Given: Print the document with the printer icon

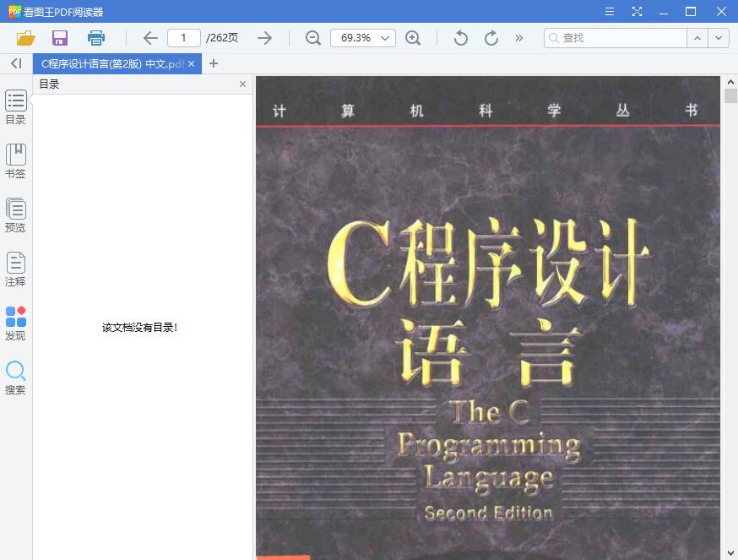Looking at the screenshot, I should (x=96, y=38).
